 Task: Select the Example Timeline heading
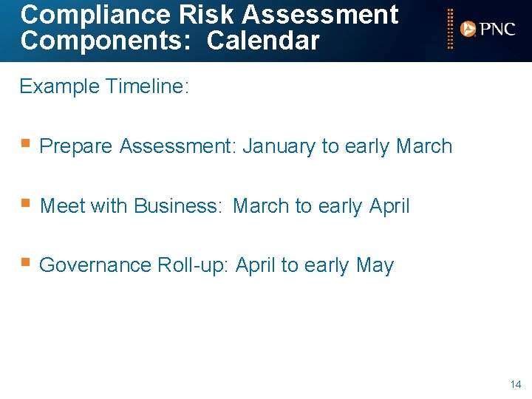tap(104, 86)
